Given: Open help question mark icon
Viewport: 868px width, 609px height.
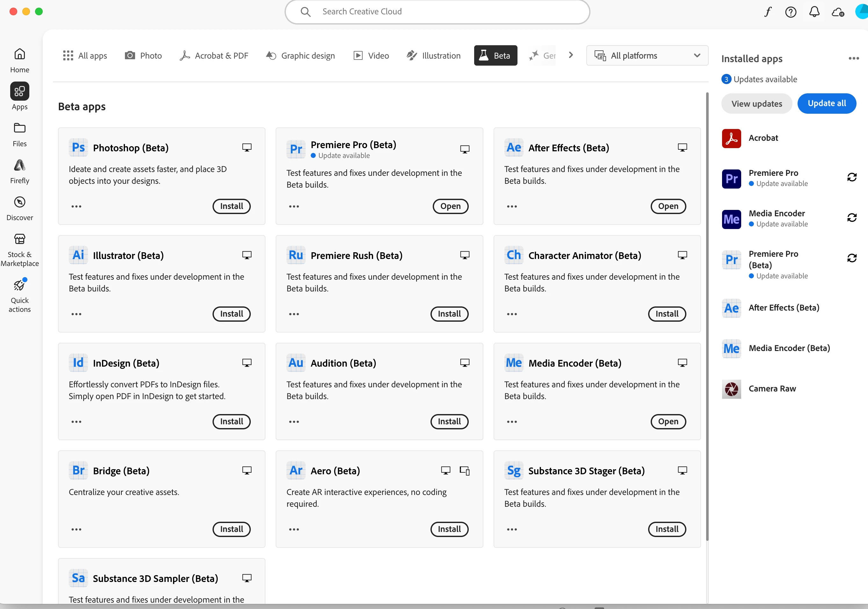Looking at the screenshot, I should click(x=791, y=12).
